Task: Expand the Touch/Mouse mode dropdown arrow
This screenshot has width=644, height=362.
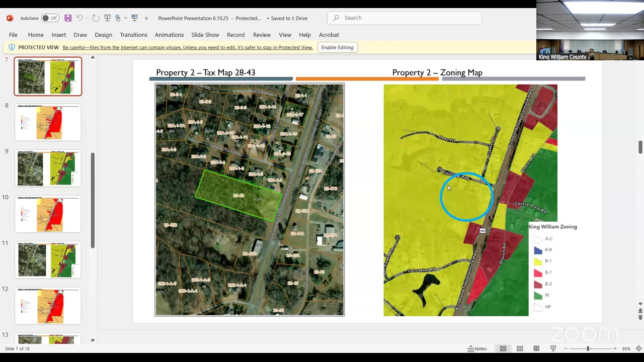Action: tap(125, 18)
